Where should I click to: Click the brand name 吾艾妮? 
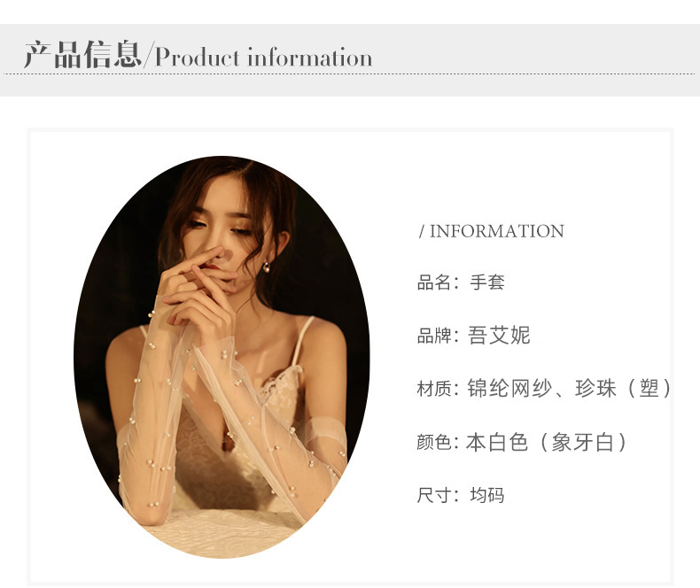(x=499, y=336)
